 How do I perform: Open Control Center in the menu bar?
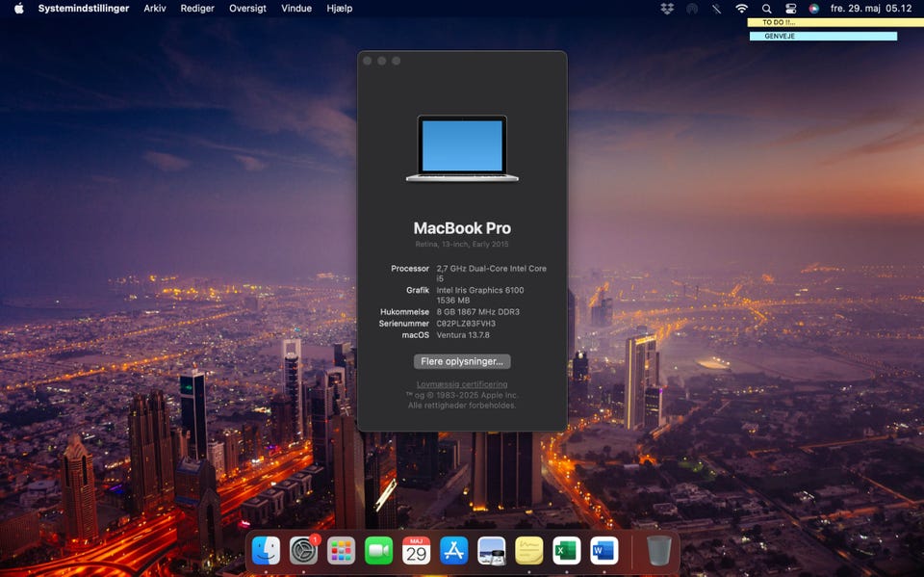791,9
